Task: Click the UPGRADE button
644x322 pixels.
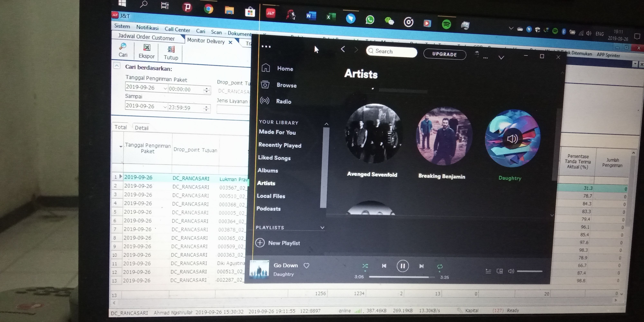Action: pyautogui.click(x=445, y=54)
